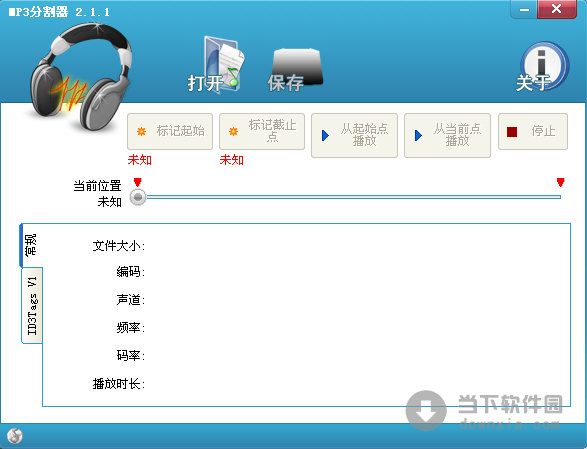Play from current point with 从当前点播放
Image resolution: width=587 pixels, height=449 pixels.
pos(447,135)
